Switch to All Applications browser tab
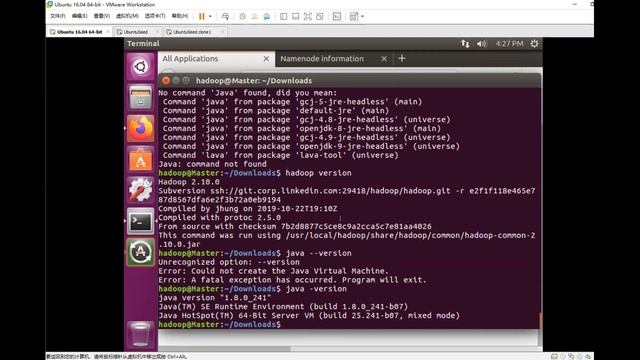 point(216,59)
